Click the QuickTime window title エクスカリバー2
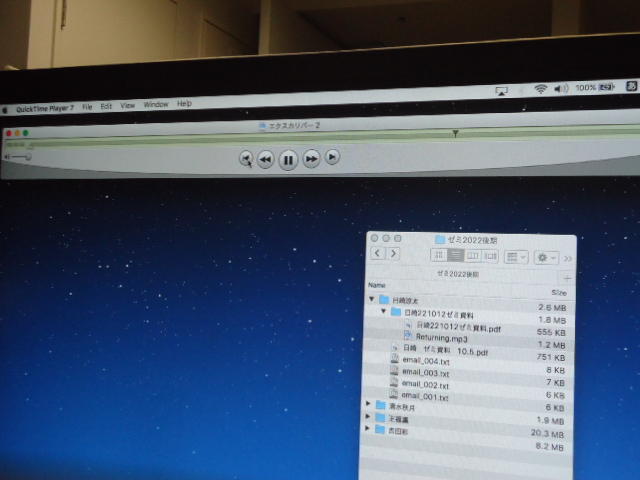This screenshot has height=480, width=640. point(294,126)
